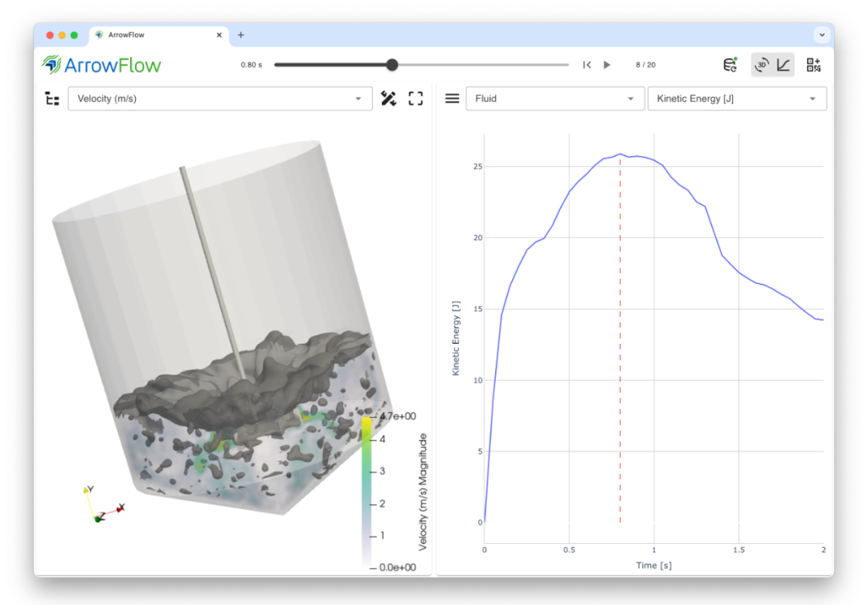The image size is (868, 605).
Task: Click the ArrowFlow logo
Action: [102, 65]
